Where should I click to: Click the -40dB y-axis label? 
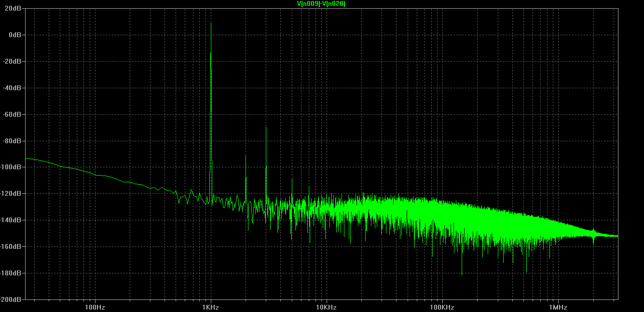pos(12,88)
